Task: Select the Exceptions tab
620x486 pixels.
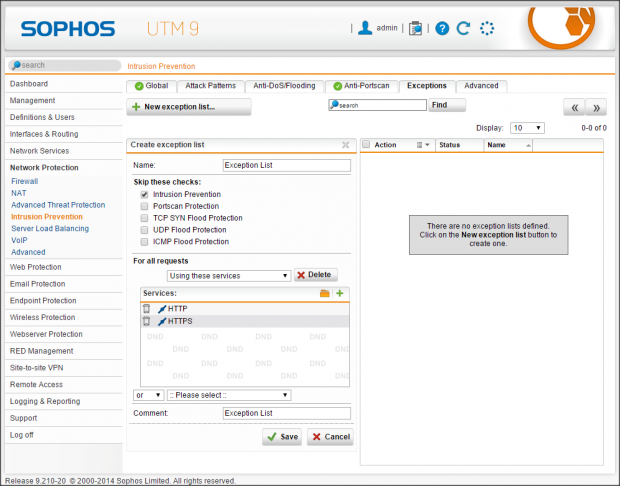Action: tap(427, 86)
